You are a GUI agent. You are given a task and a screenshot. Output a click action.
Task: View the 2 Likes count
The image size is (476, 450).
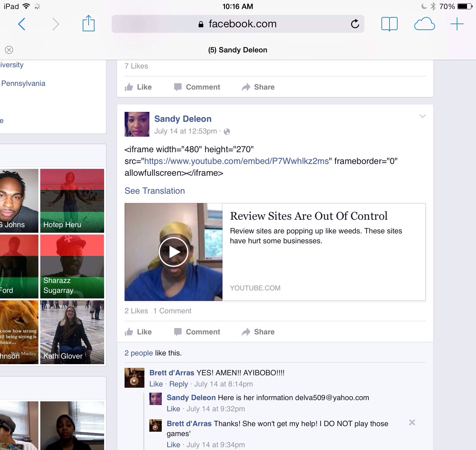(136, 311)
